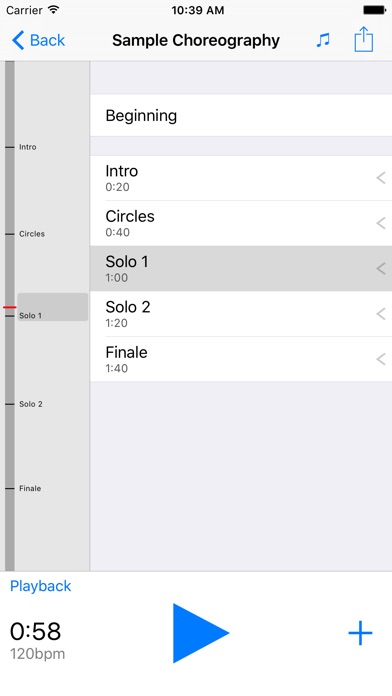Expand the Intro row chevron
This screenshot has width=392, height=696.
(380, 178)
